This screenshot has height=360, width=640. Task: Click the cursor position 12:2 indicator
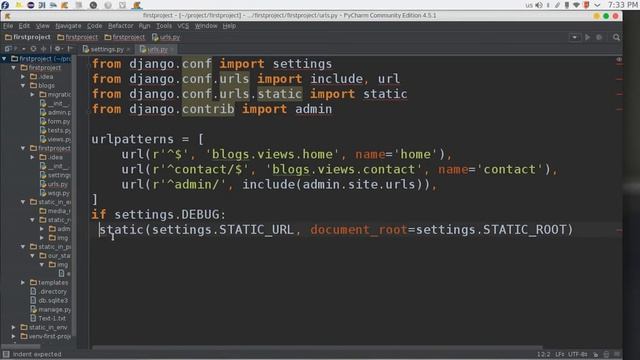[543, 354]
